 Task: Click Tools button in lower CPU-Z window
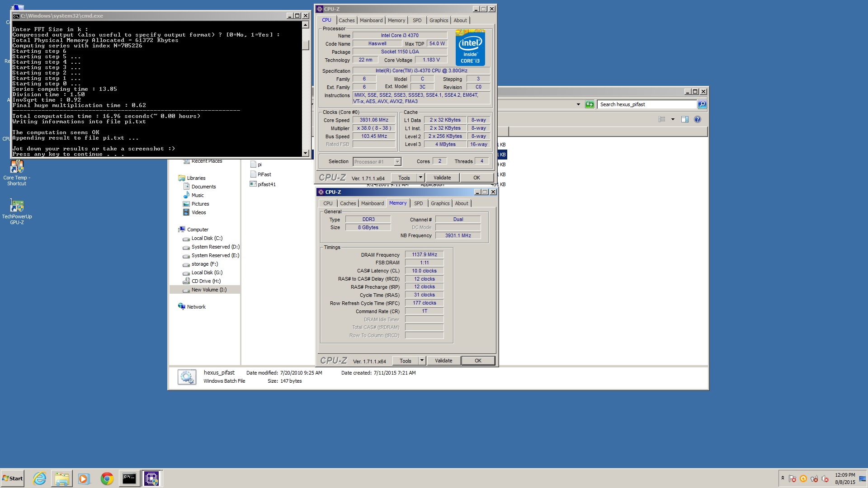[x=406, y=361]
